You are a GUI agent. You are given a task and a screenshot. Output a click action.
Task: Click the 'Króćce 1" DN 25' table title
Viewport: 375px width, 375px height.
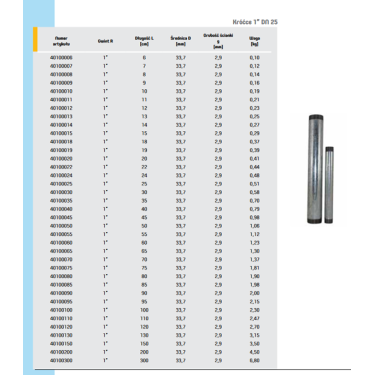255,22
